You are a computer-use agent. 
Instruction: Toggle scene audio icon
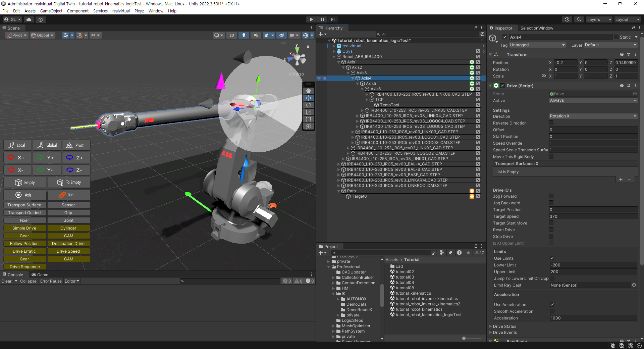(256, 35)
